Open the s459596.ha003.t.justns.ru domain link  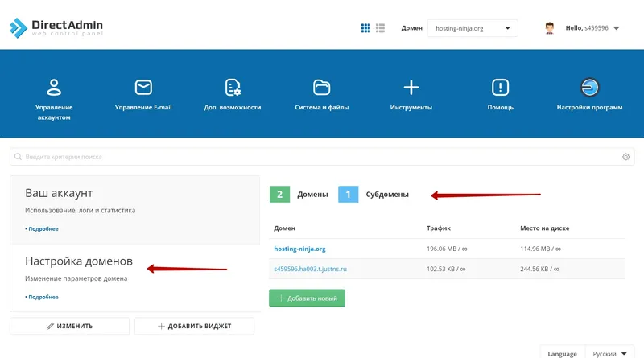point(310,269)
